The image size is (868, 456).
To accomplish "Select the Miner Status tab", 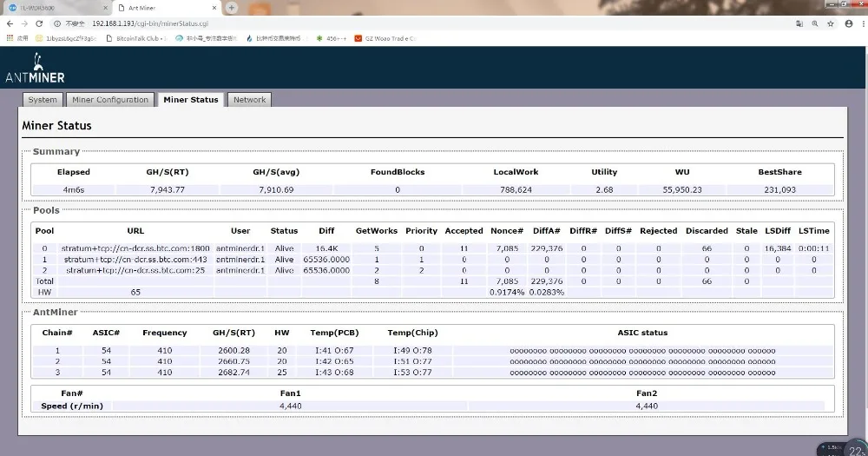I will pos(190,100).
